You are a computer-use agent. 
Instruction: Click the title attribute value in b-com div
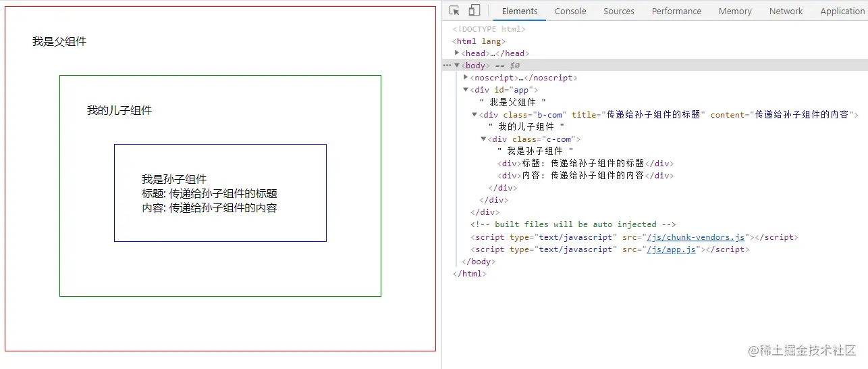click(x=653, y=115)
